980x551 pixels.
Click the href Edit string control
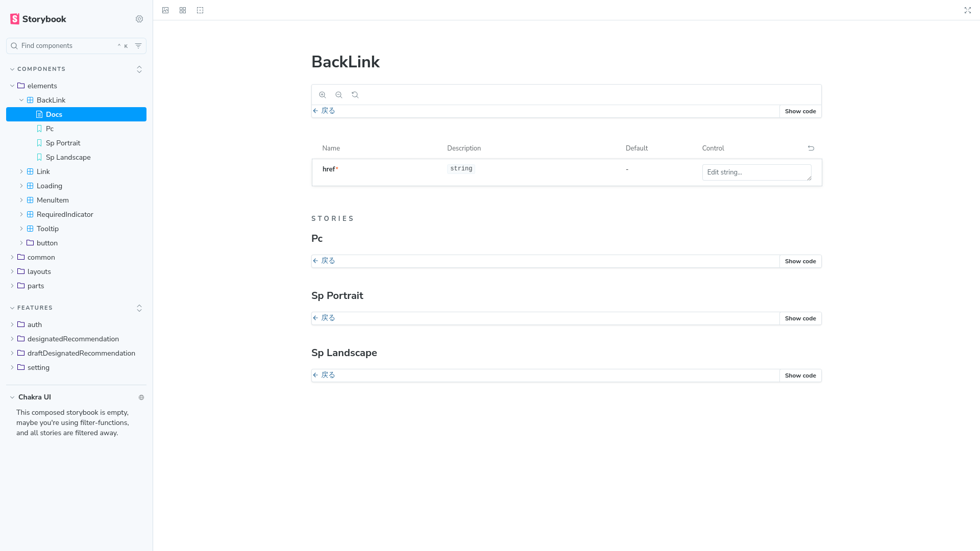756,172
